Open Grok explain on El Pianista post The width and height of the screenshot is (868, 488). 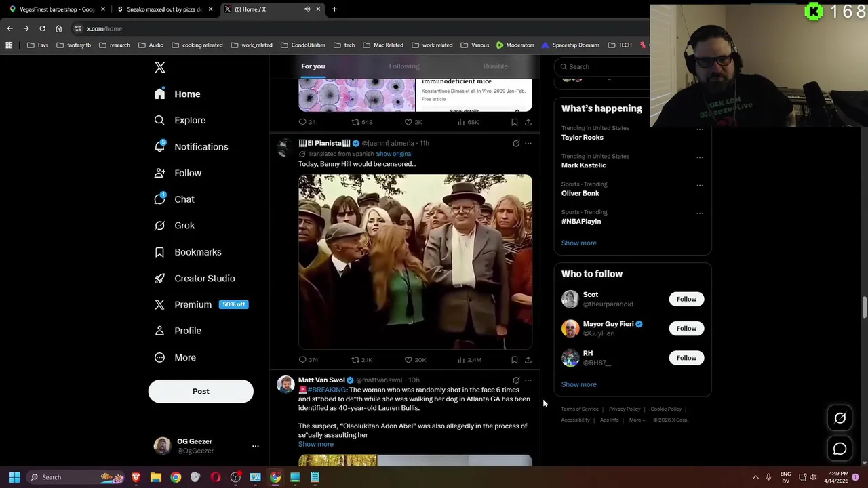tap(516, 144)
